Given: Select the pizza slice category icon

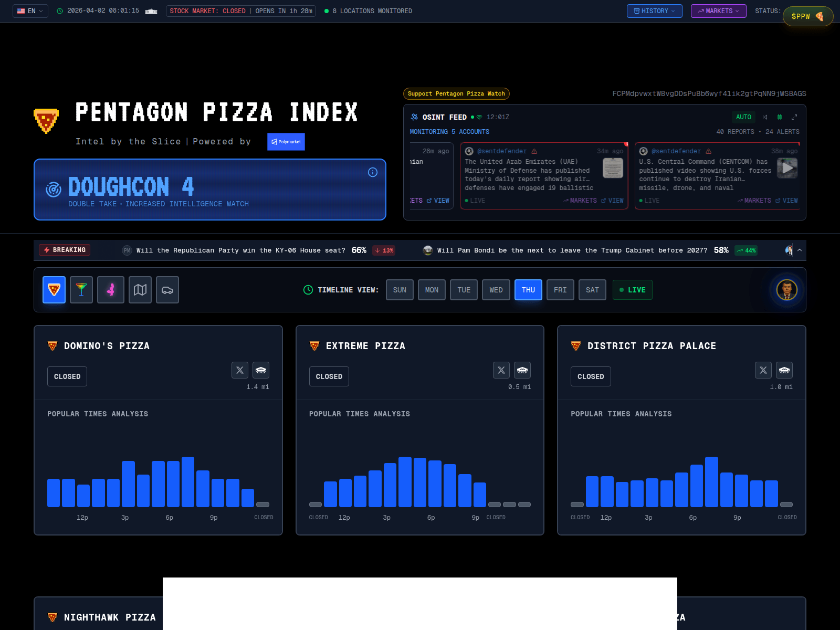Looking at the screenshot, I should pos(54,290).
